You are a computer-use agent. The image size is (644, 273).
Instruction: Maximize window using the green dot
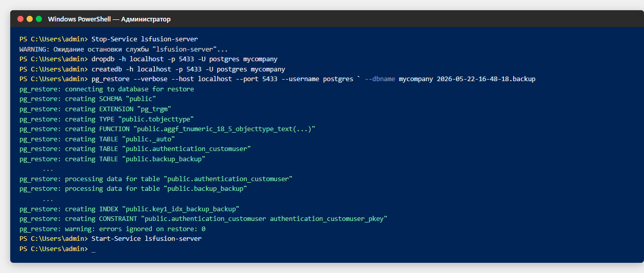[x=39, y=19]
